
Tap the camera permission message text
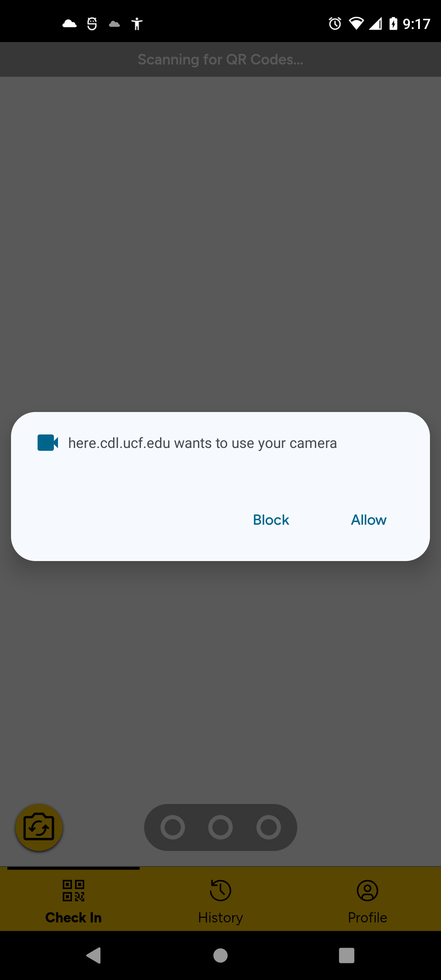click(203, 443)
